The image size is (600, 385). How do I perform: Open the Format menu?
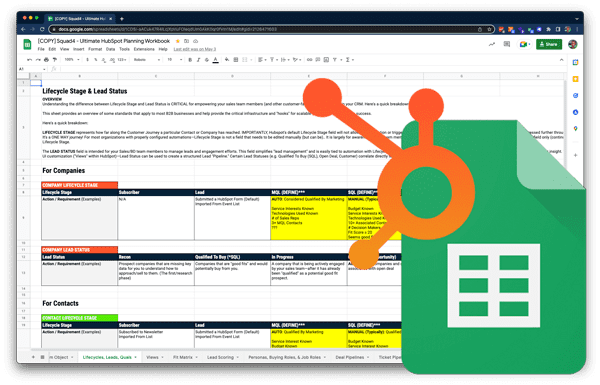pos(95,49)
